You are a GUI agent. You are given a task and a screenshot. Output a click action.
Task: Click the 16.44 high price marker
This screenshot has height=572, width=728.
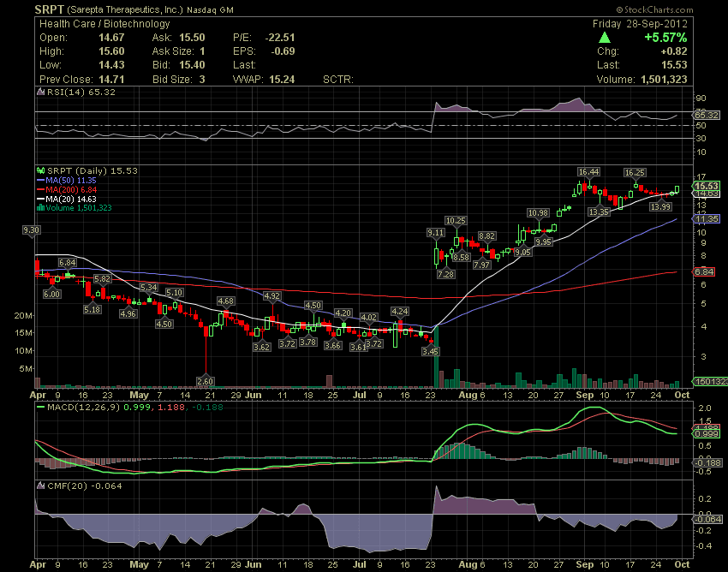(x=588, y=172)
